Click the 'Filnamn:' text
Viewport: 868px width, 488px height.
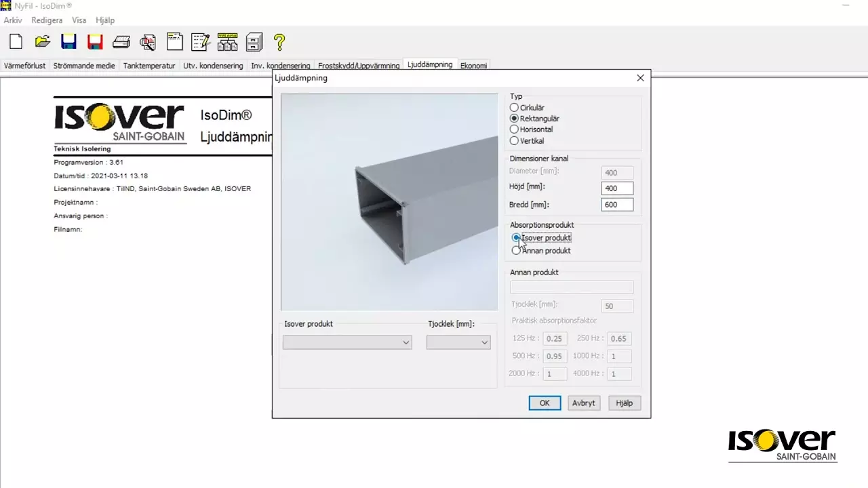68,229
